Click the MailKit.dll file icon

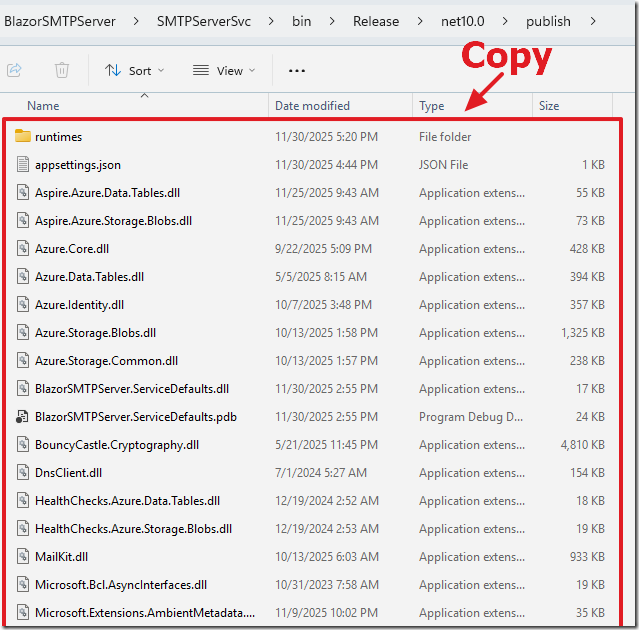(23, 557)
